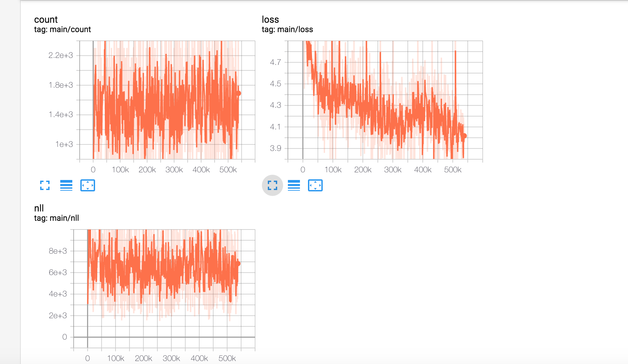The width and height of the screenshot is (628, 364).
Task: Click the fit-to-data icon below the count chart
Action: click(x=87, y=185)
